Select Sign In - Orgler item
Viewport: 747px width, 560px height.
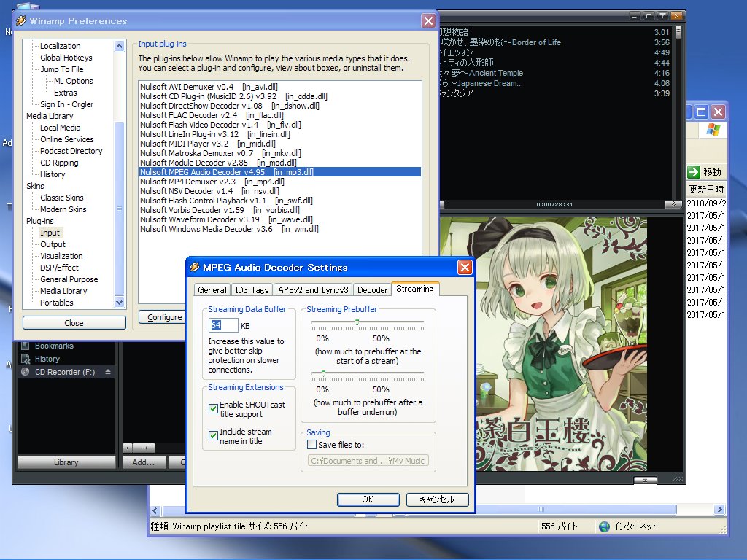(x=66, y=104)
